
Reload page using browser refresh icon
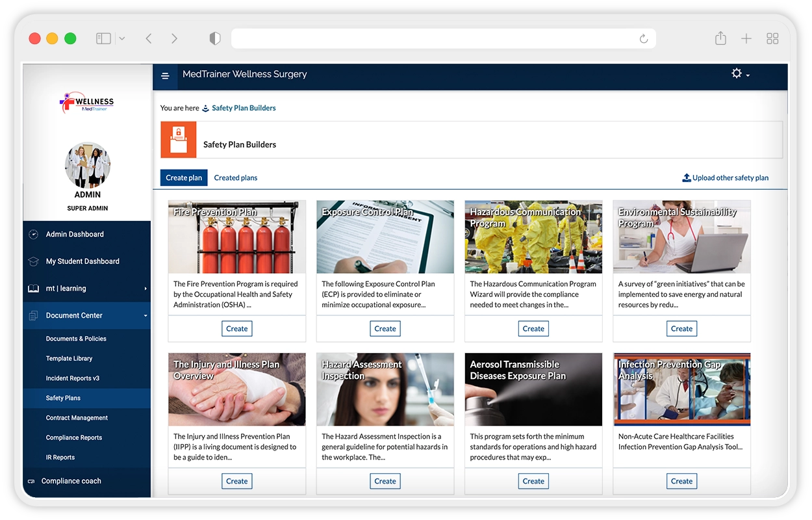coord(644,39)
